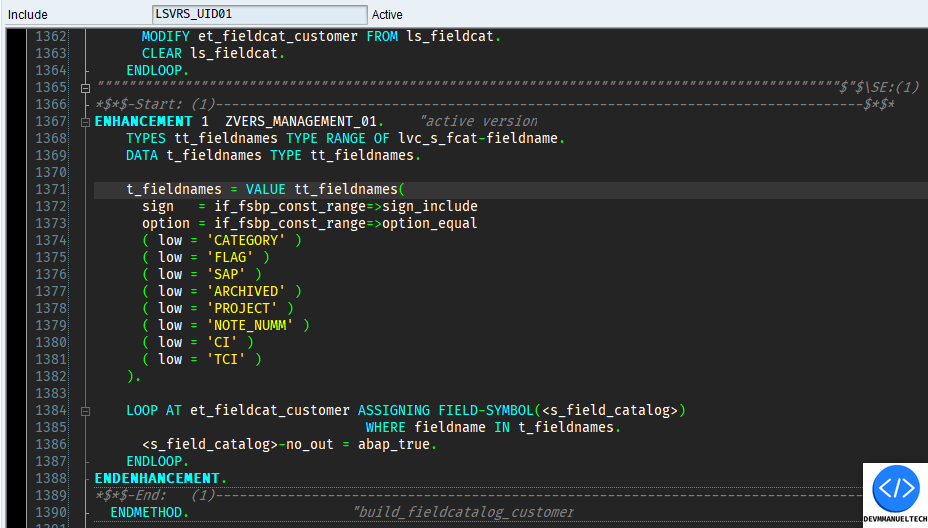Collapse the fold marker at line 1365
The height and width of the screenshot is (528, 928).
pyautogui.click(x=85, y=88)
